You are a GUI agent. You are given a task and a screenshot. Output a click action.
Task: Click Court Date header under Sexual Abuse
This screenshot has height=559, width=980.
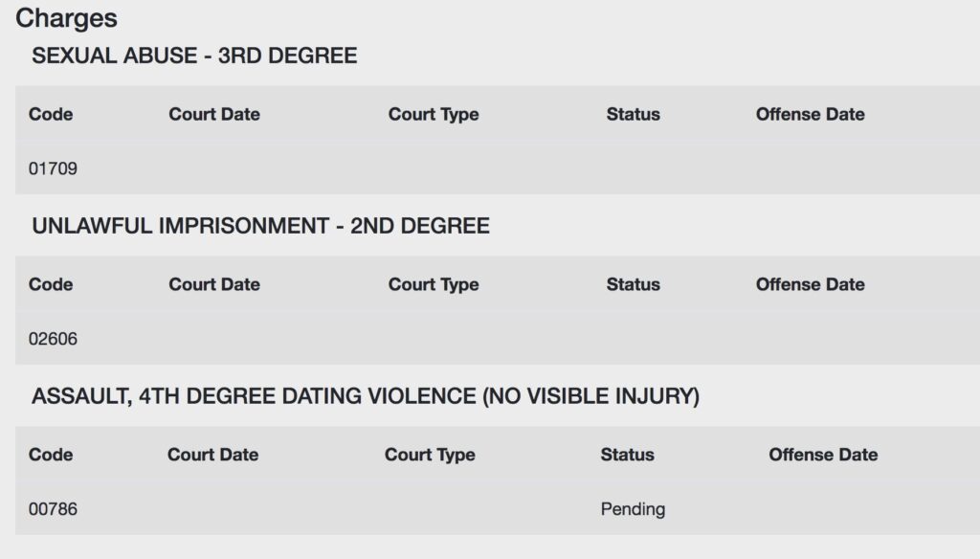coord(214,115)
